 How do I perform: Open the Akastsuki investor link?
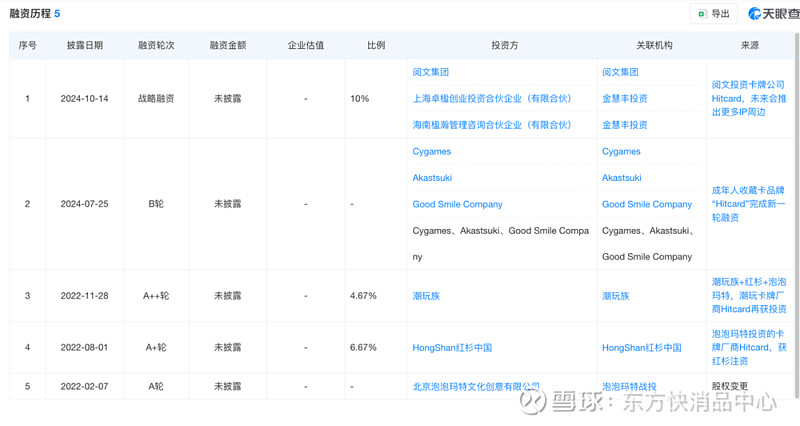tap(432, 178)
